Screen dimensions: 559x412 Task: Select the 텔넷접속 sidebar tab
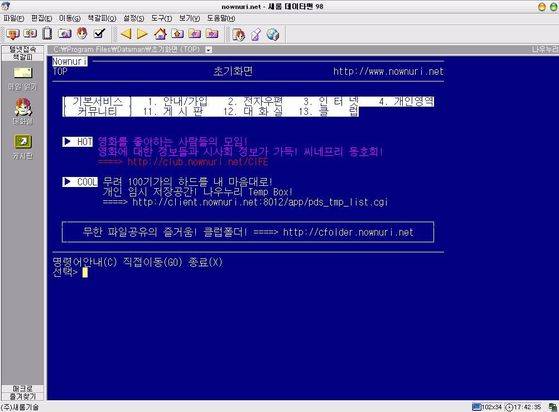tap(23, 50)
